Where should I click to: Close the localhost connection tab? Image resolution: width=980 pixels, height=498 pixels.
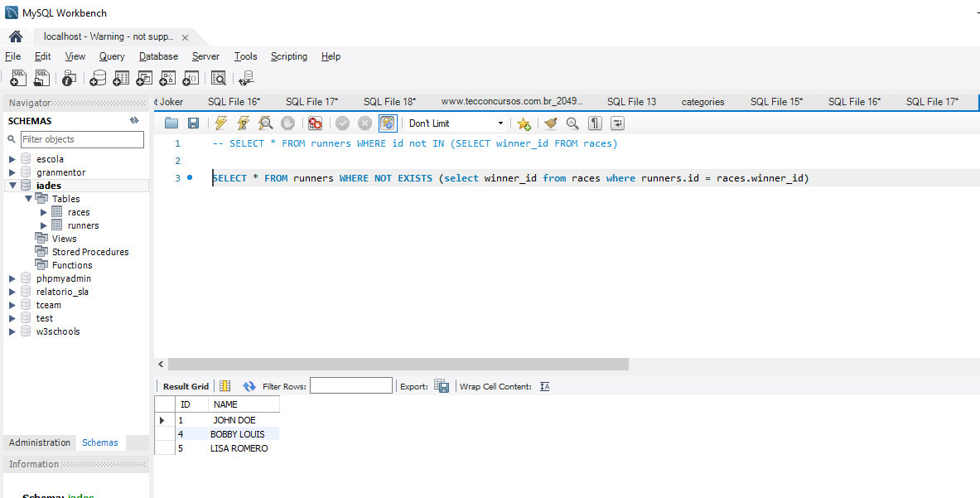point(185,37)
